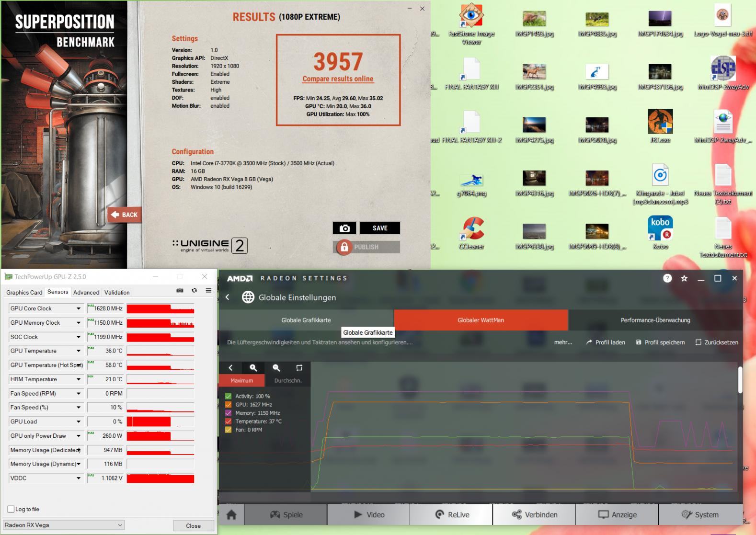Select IMGP1493.jpg desktop thumbnail
The height and width of the screenshot is (535, 756).
click(x=534, y=24)
